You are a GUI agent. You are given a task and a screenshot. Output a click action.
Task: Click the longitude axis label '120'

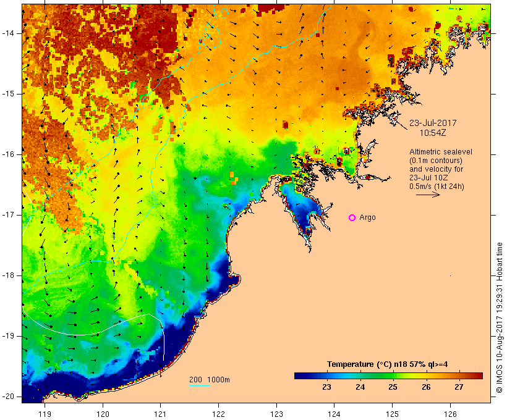point(103,414)
